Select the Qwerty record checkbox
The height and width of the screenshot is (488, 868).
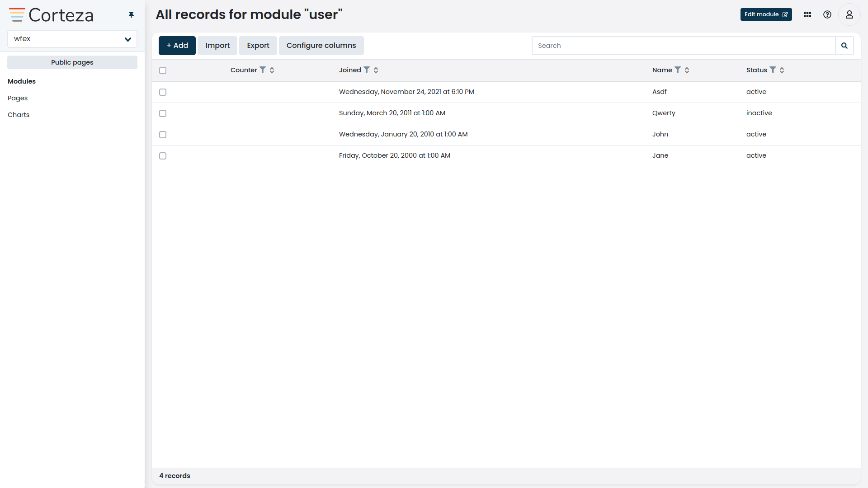click(x=163, y=113)
